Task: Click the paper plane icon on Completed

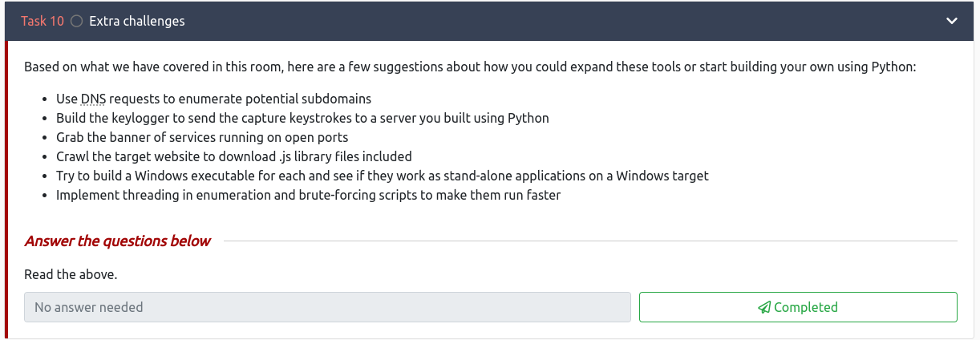Action: coord(764,307)
